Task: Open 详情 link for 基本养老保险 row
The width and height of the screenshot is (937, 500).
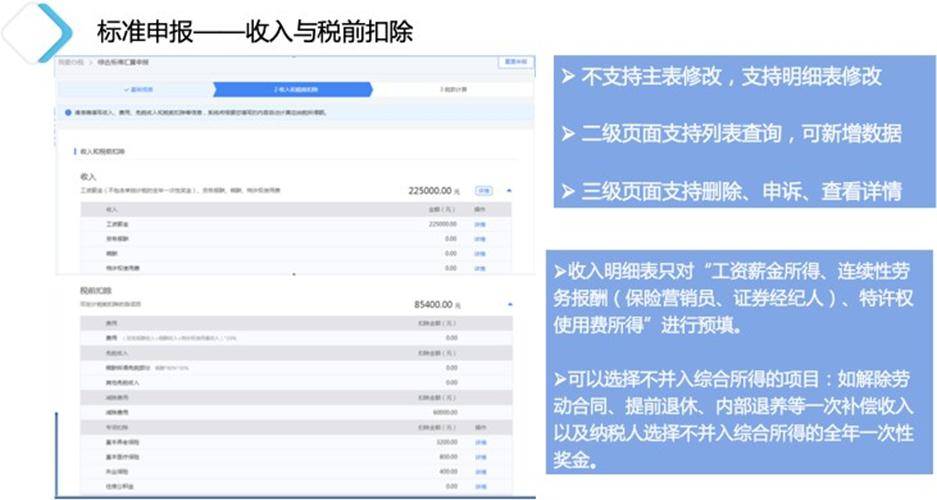Action: pos(479,441)
